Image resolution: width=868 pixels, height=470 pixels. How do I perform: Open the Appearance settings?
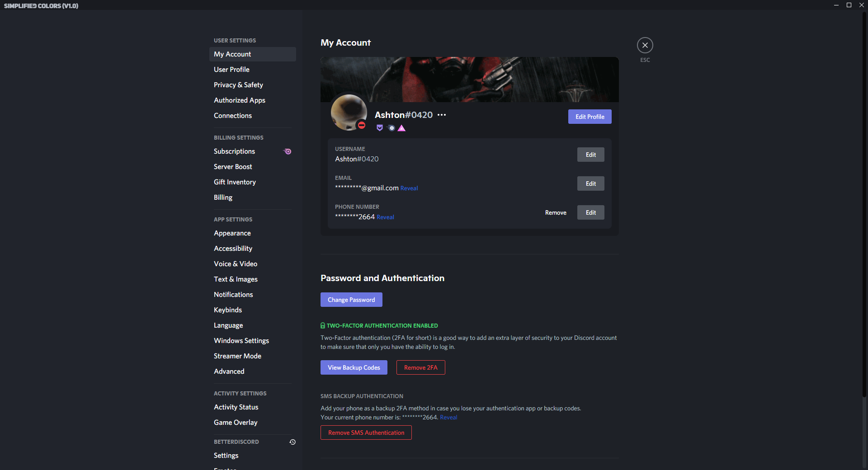click(x=232, y=233)
